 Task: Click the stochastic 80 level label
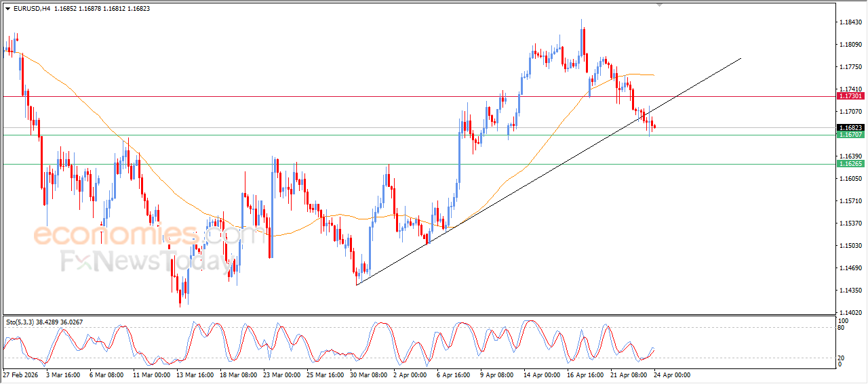pyautogui.click(x=842, y=328)
